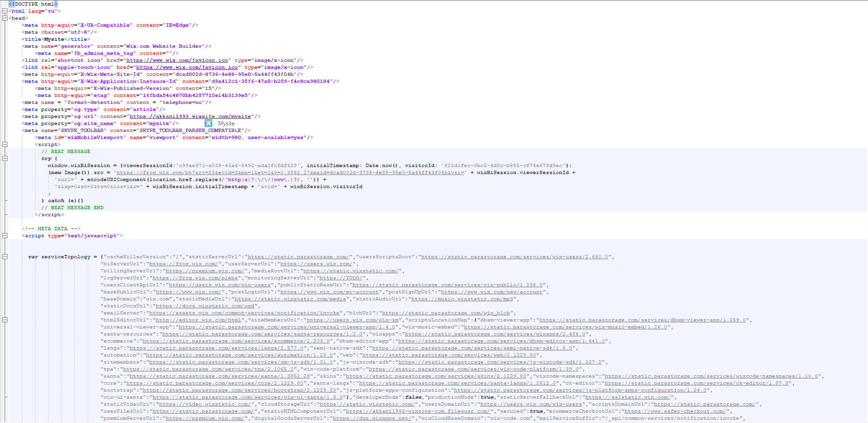Click the META DATA comment line
The width and height of the screenshot is (868, 423).
click(x=51, y=229)
